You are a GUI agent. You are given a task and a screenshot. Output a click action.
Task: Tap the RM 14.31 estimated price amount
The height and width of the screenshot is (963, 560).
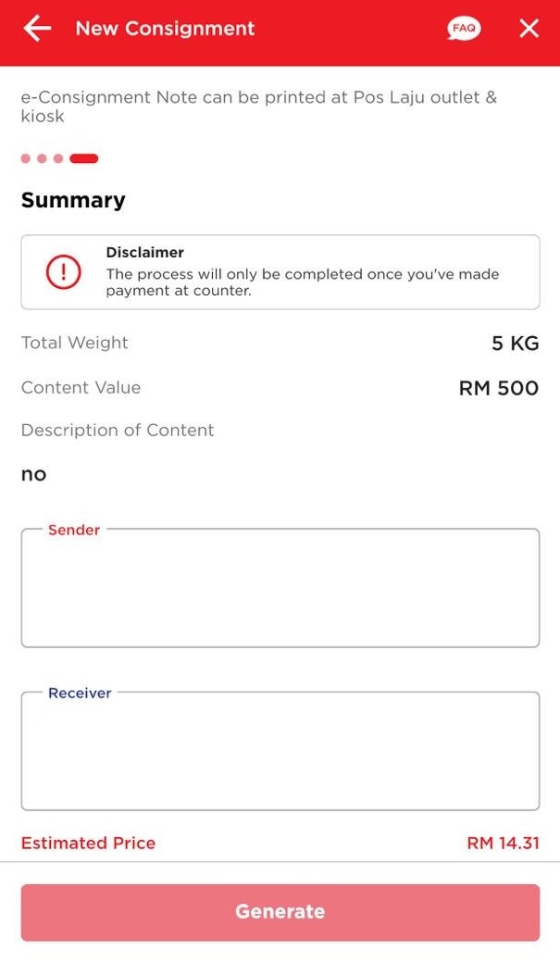503,843
